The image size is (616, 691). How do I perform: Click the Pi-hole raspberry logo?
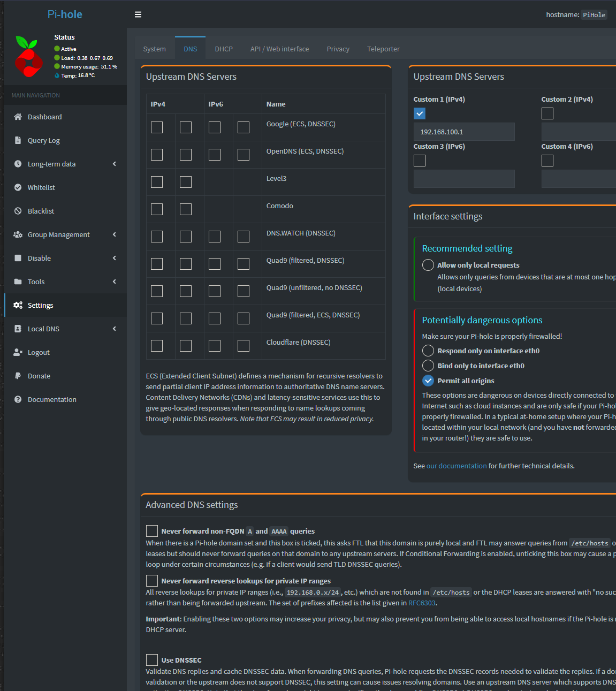pos(29,56)
